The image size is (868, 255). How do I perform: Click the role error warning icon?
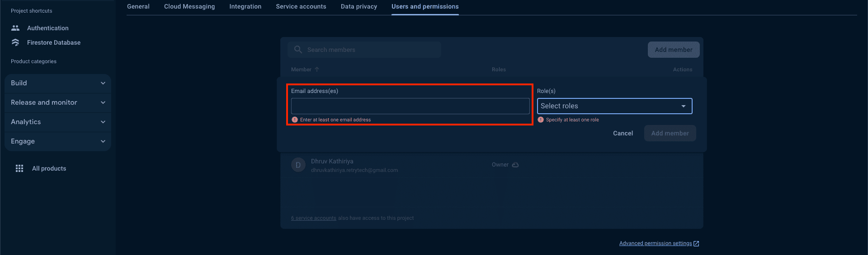point(541,120)
